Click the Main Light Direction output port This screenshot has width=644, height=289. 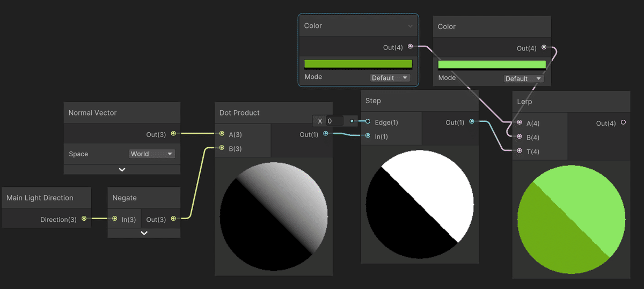[84, 219]
